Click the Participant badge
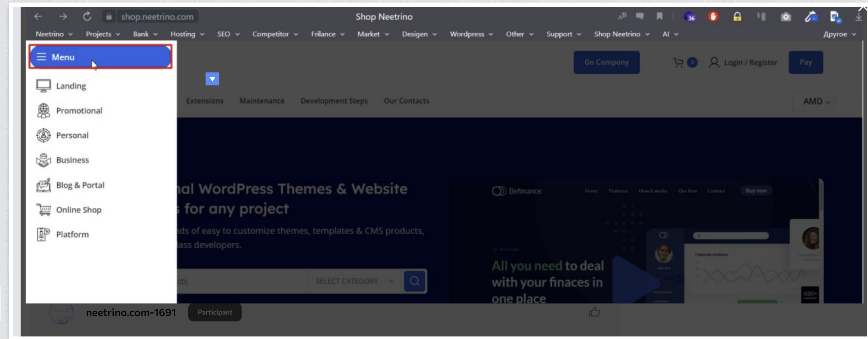The height and width of the screenshot is (339, 868). tap(215, 312)
